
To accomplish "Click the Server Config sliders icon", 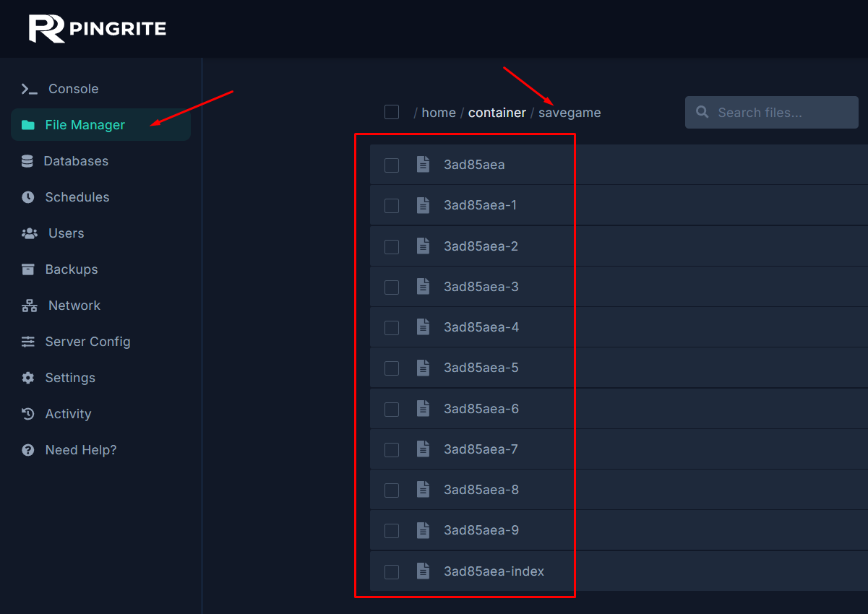I will 28,342.
